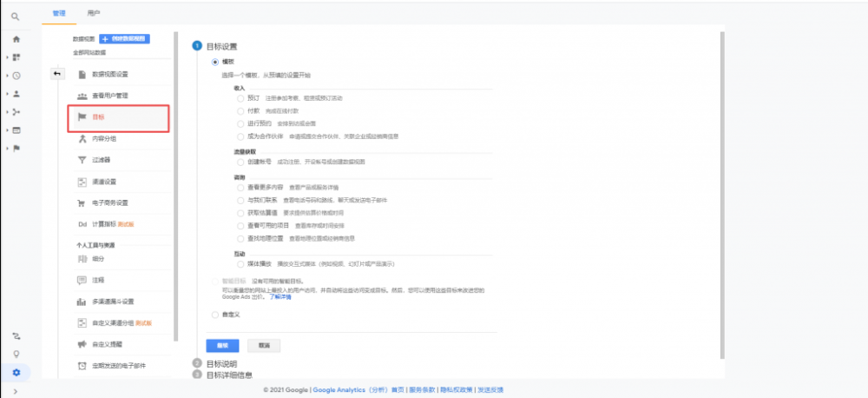Select 目标 in the view menu

click(x=116, y=116)
